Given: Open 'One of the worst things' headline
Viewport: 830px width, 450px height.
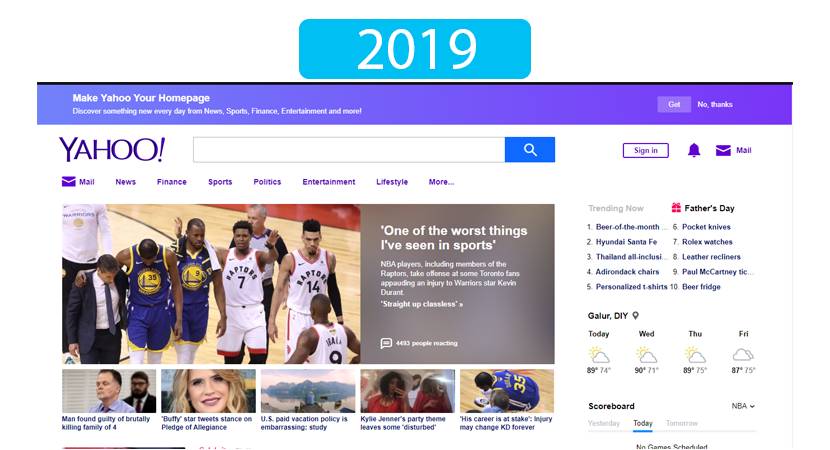Looking at the screenshot, I should (454, 238).
